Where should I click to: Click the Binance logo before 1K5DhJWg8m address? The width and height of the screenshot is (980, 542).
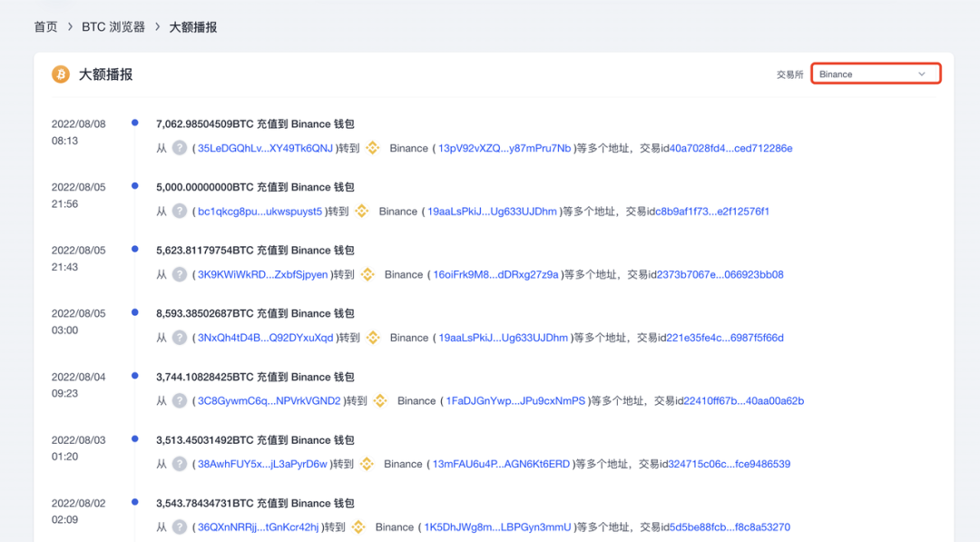358,527
